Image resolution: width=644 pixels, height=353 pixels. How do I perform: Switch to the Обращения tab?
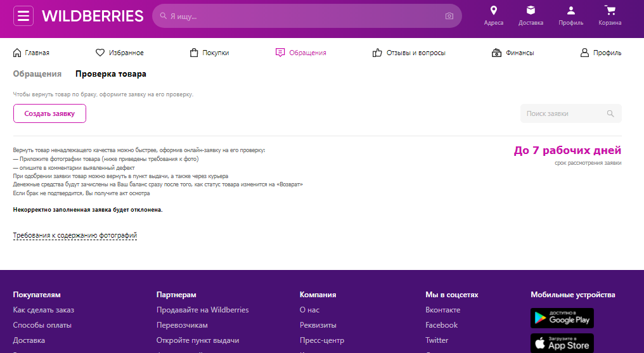click(x=37, y=74)
